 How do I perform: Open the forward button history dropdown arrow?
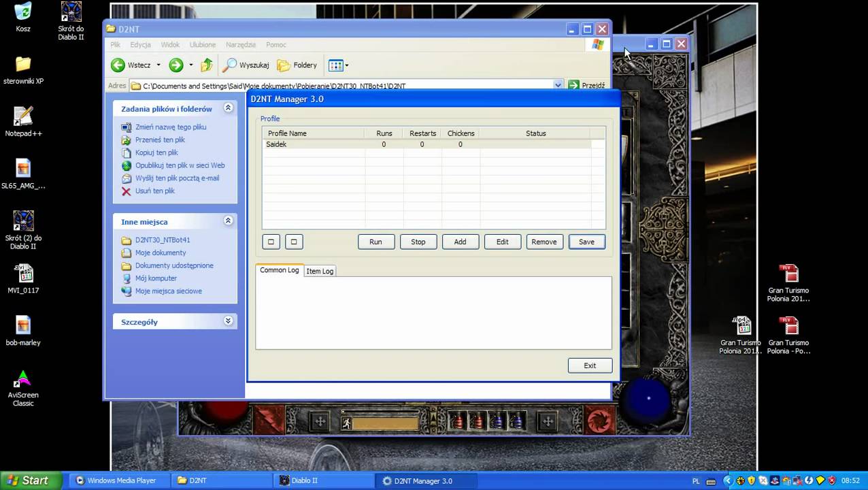[x=191, y=65]
